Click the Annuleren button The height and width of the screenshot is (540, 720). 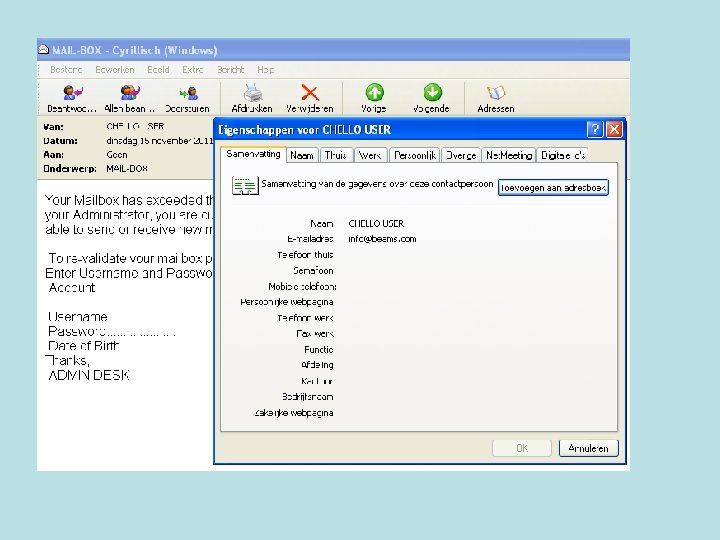[x=589, y=448]
